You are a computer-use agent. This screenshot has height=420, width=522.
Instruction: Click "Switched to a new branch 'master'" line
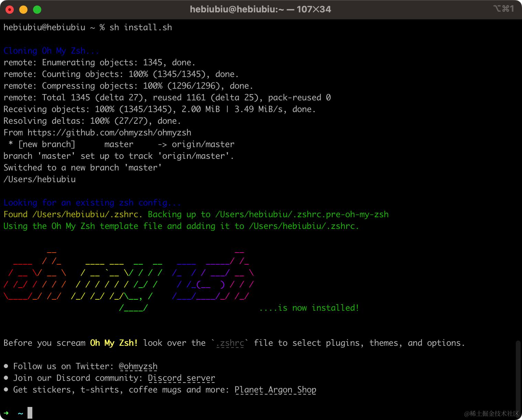83,168
